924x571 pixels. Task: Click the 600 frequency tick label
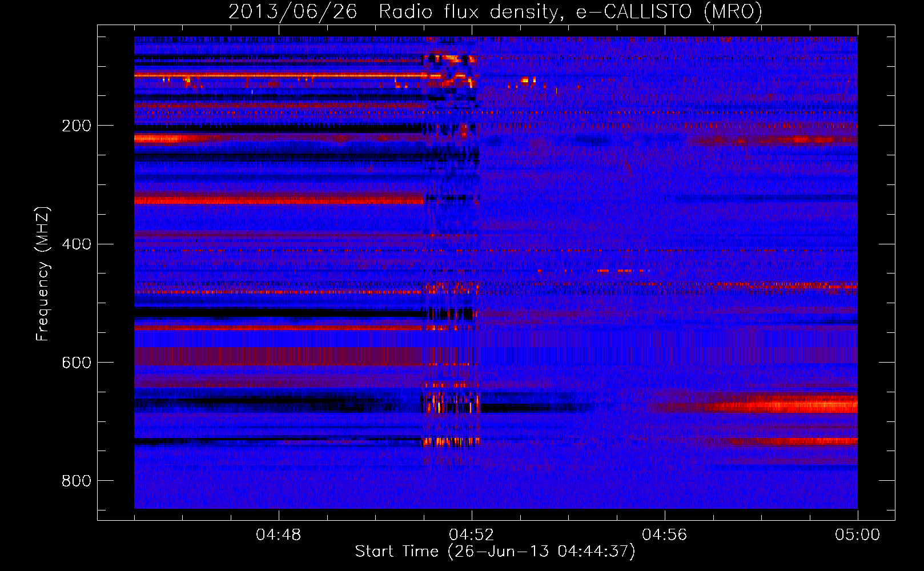click(77, 363)
